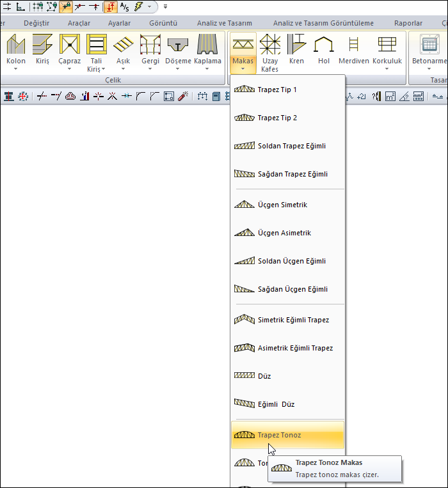The height and width of the screenshot is (488, 448).
Task: Select the Uzay Kafes tool
Action: (270, 45)
